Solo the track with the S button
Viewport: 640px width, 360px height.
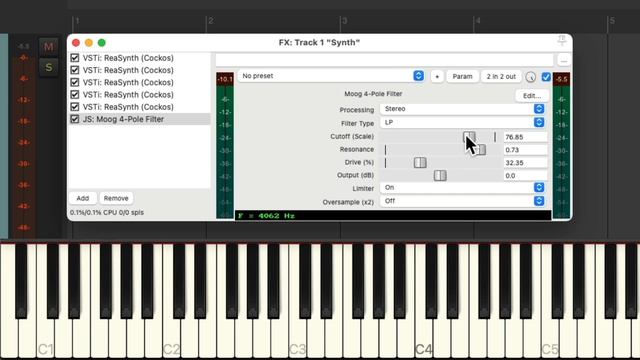pyautogui.click(x=49, y=67)
